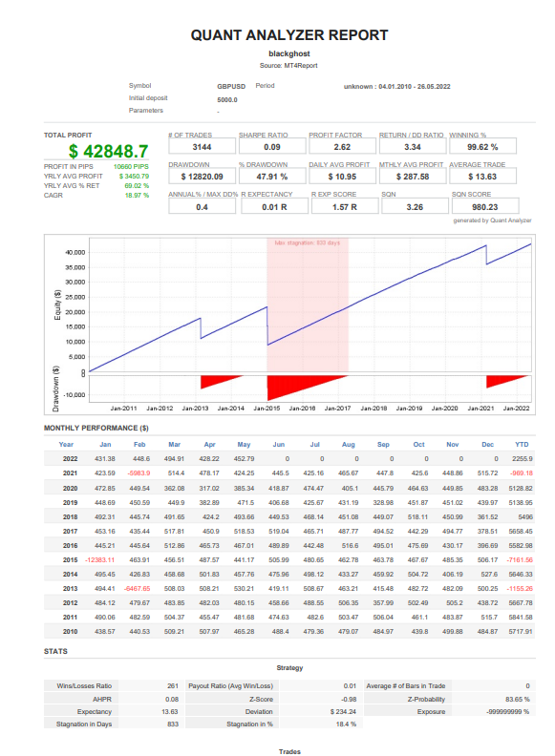The image size is (555, 756).
Task: Select the Feb column header
Action: click(139, 445)
